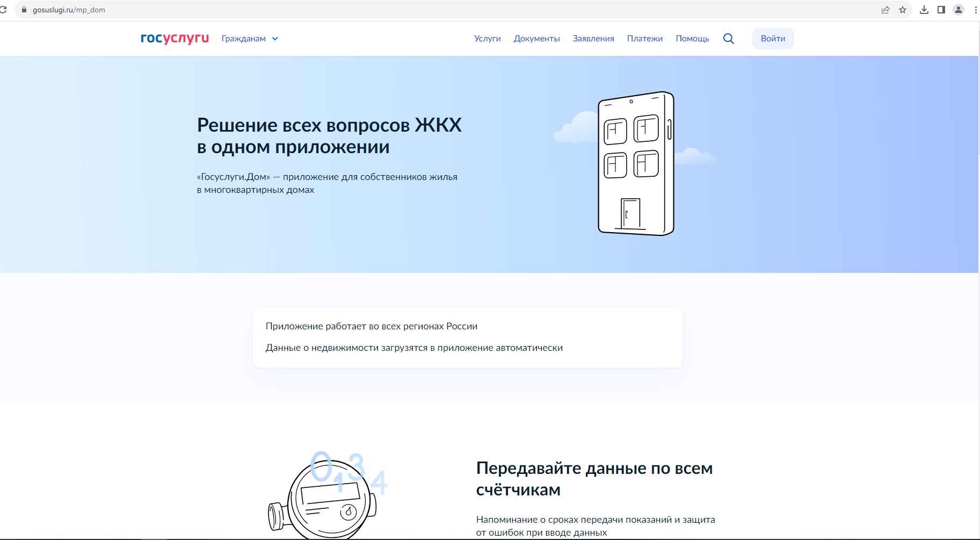Click the Госуслуги logo
Image resolution: width=980 pixels, height=540 pixels.
click(x=175, y=39)
